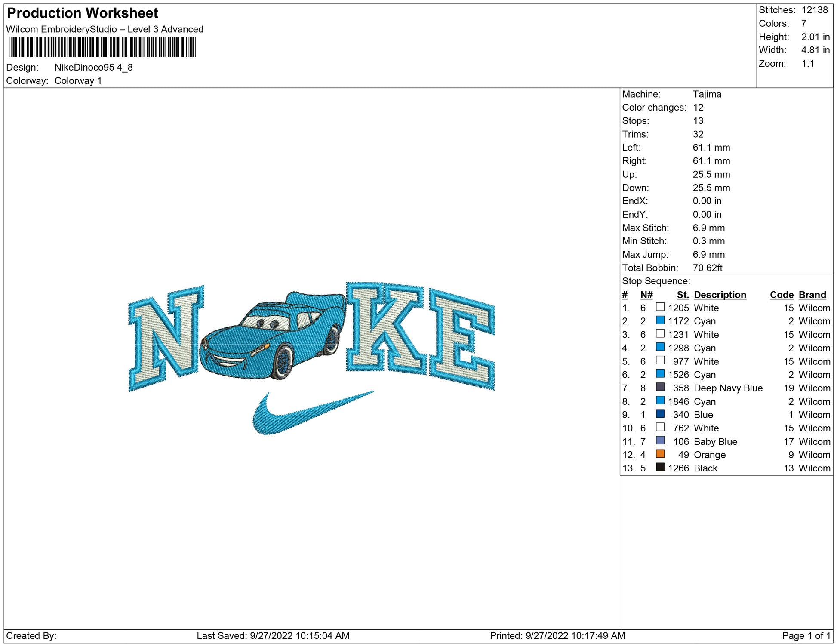837x644 pixels.
Task: Click the Production Worksheet title
Action: 83,13
